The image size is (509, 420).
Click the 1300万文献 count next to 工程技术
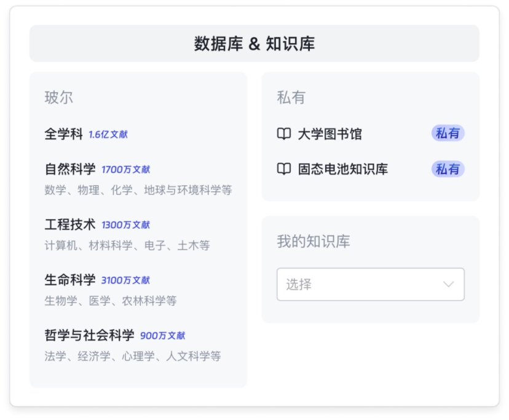click(125, 225)
